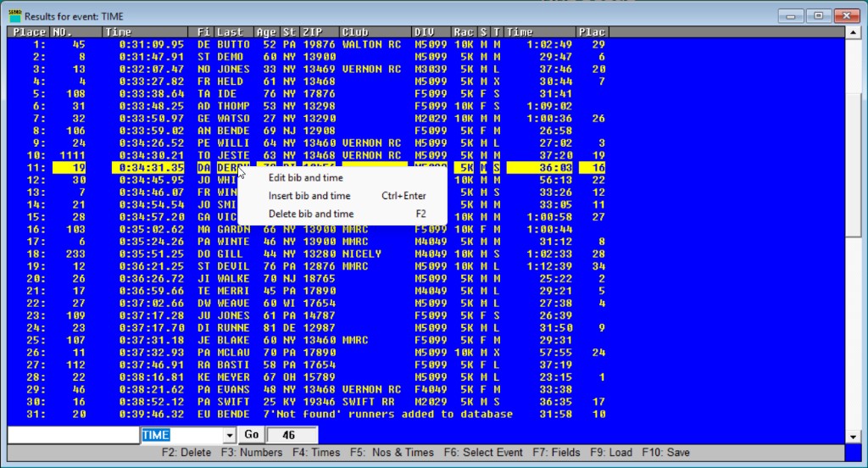868x468 pixels.
Task: Click the Age column header
Action: [266, 32]
